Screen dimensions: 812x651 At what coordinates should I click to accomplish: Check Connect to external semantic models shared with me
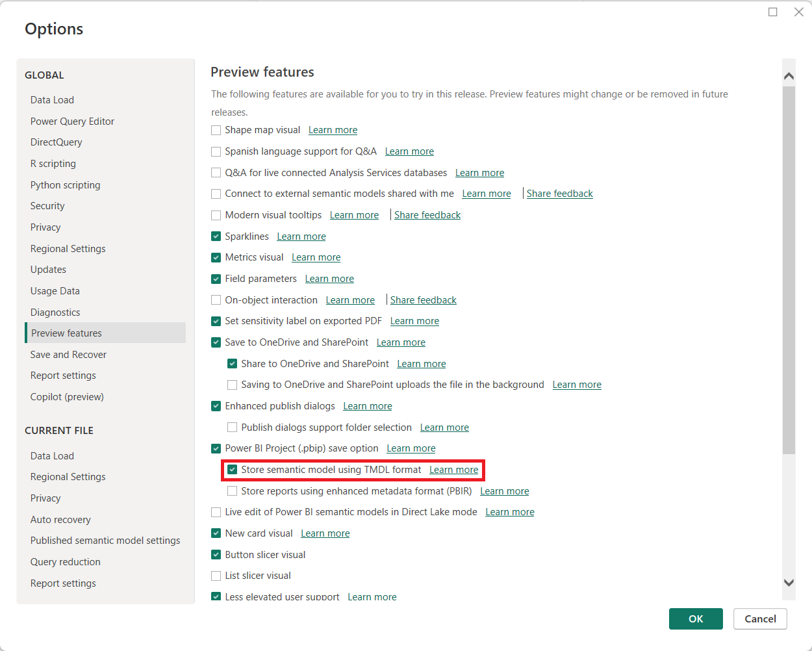[216, 194]
